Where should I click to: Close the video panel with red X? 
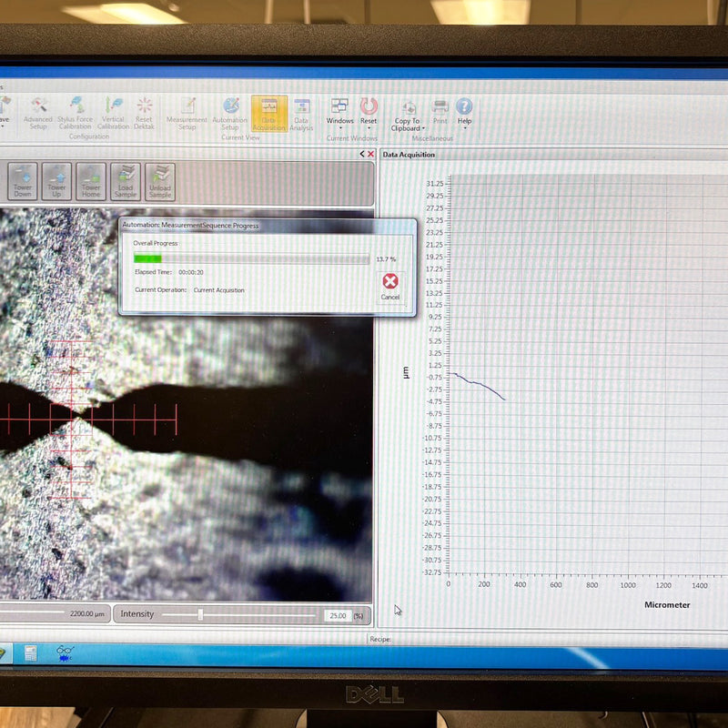click(x=371, y=154)
